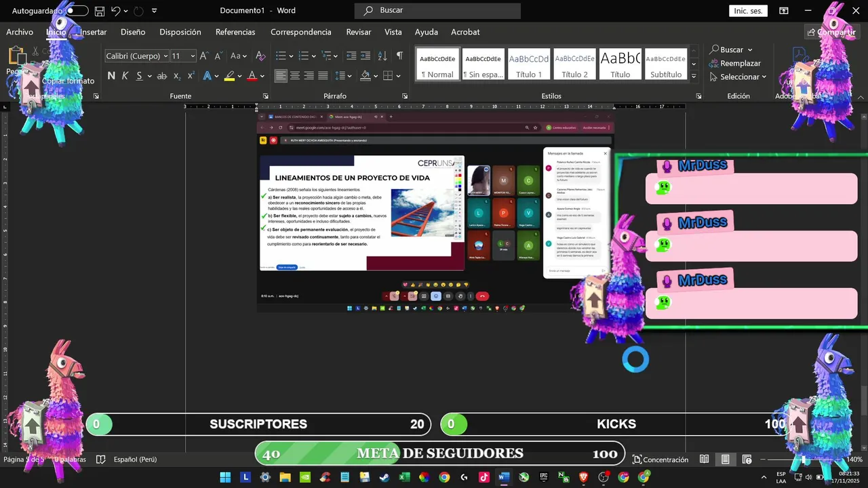The width and height of the screenshot is (868, 488).
Task: Expand styles gallery more arrow
Action: click(x=693, y=77)
